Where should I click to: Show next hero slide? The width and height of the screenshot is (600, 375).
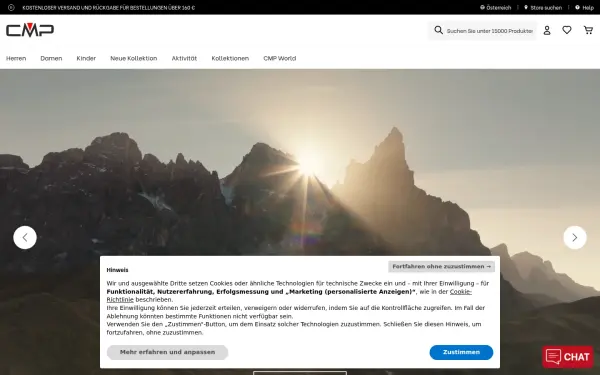click(575, 238)
